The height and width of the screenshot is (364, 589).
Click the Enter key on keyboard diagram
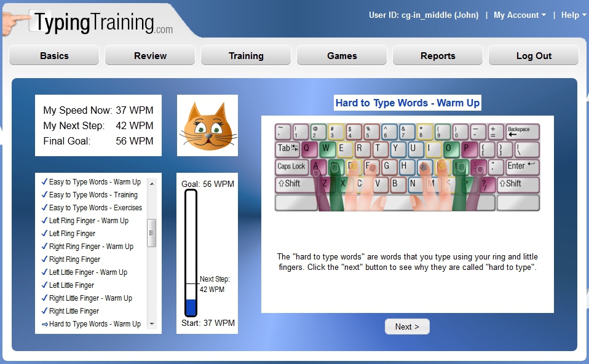(x=521, y=166)
